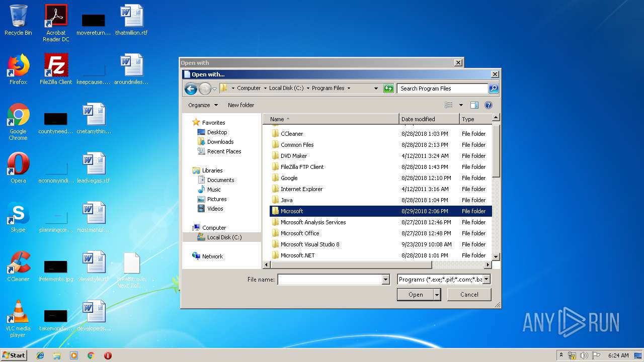Click New folder button
Image resolution: width=644 pixels, height=362 pixels.
click(x=241, y=105)
